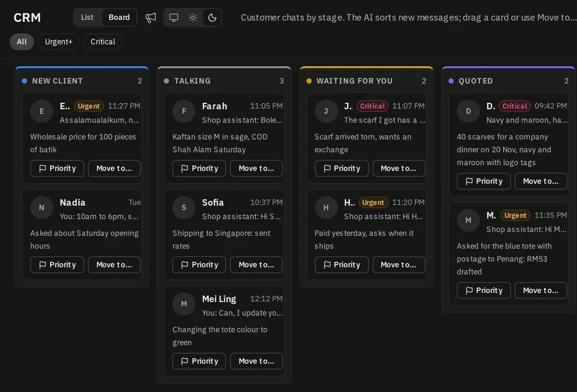The height and width of the screenshot is (392, 577).
Task: Click the J avatar on torn scarf card
Action: pyautogui.click(x=326, y=111)
